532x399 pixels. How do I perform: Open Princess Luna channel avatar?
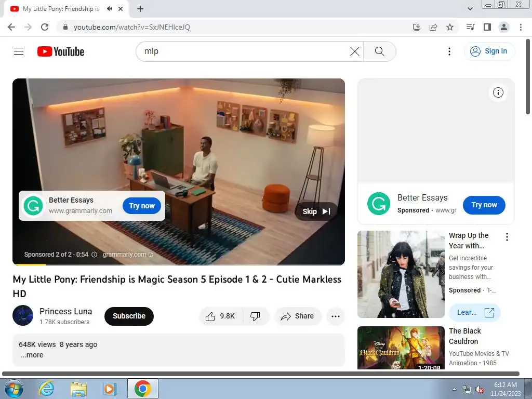point(23,315)
